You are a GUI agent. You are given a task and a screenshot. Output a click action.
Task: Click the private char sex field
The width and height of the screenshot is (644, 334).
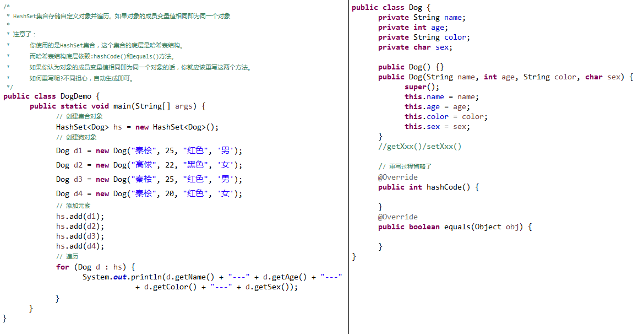pyautogui.click(x=415, y=47)
